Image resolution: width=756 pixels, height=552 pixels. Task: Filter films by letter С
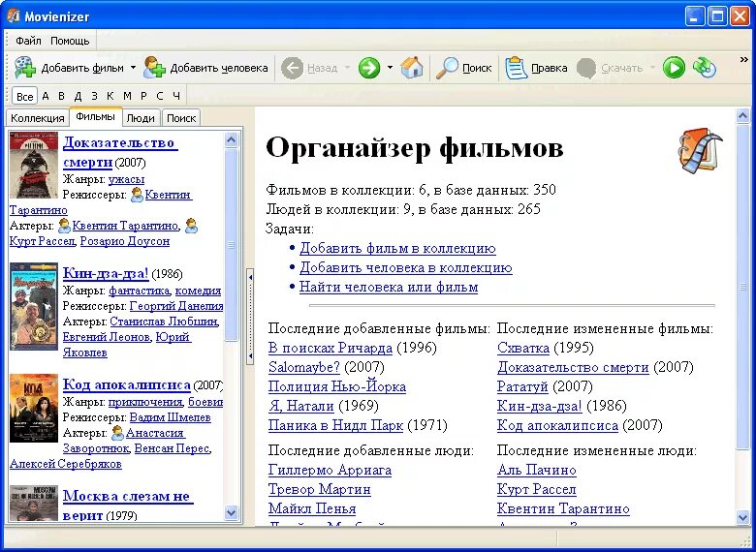[x=160, y=96]
